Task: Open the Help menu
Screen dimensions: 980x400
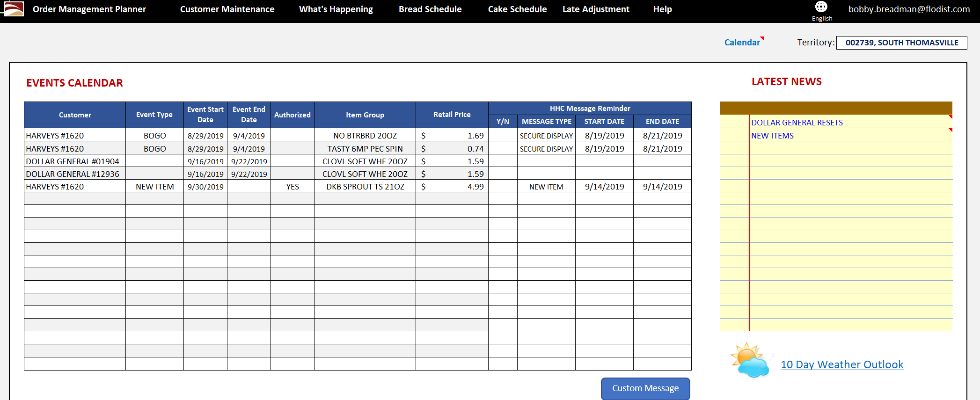Action: [x=662, y=9]
